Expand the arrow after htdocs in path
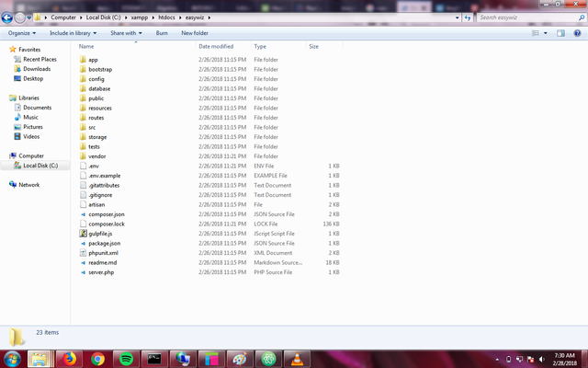This screenshot has height=368, width=588. (x=180, y=17)
